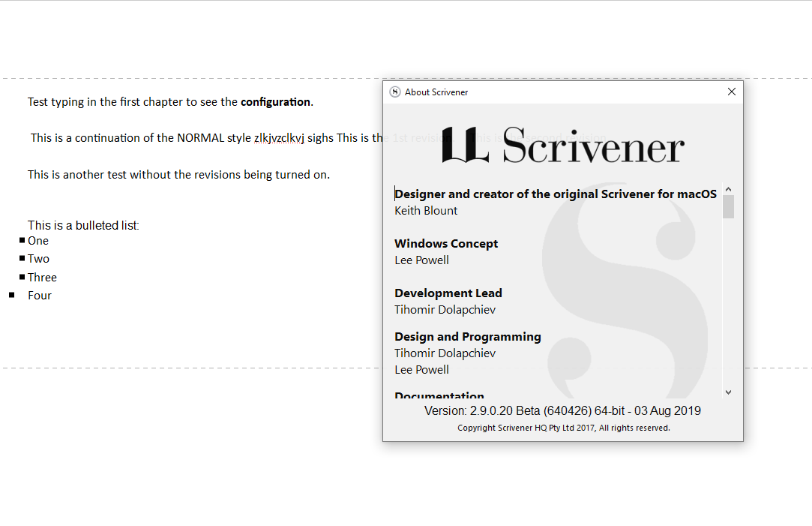Click 'Tihomir Dolapchiev' under Development Lead
The width and height of the screenshot is (812, 526).
[445, 309]
